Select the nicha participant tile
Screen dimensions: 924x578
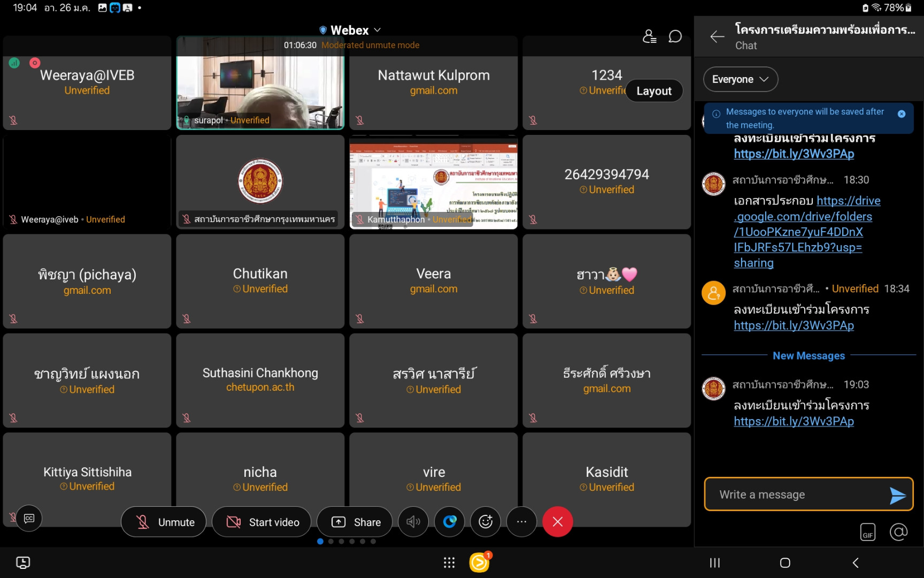coord(260,480)
